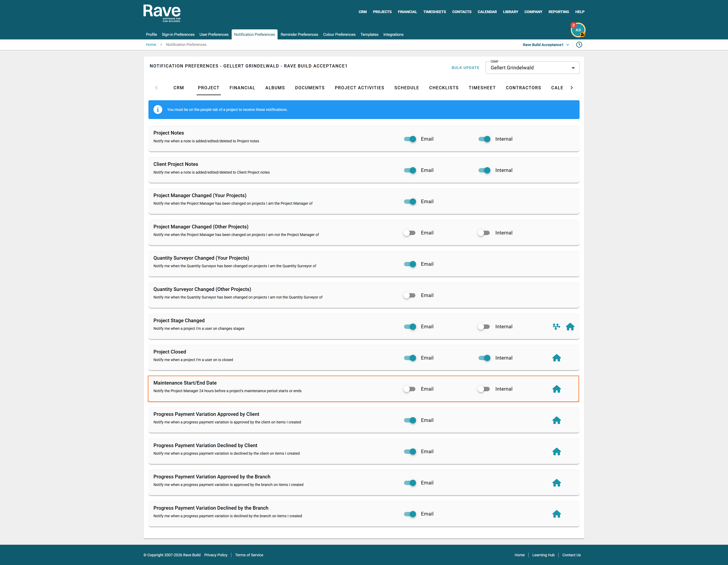
Task: Expand the Rave Build Acceptance1 company selector
Action: coord(546,45)
